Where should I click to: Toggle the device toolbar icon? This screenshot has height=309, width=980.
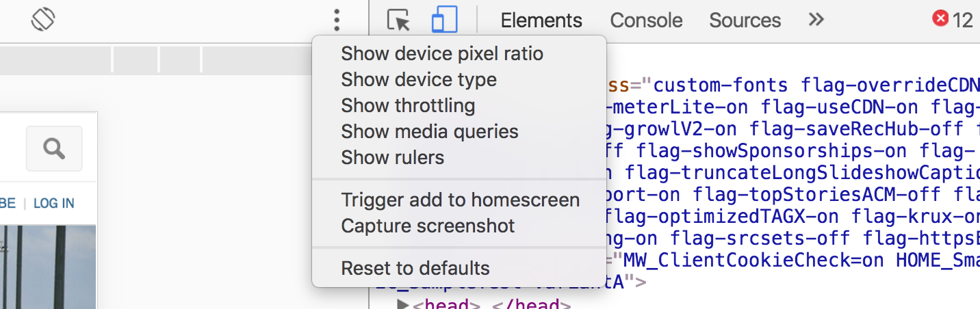444,20
